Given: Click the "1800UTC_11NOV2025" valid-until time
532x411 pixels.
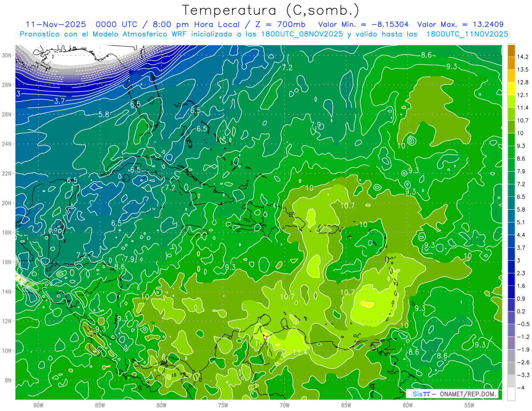Looking at the screenshot, I should 466,34.
